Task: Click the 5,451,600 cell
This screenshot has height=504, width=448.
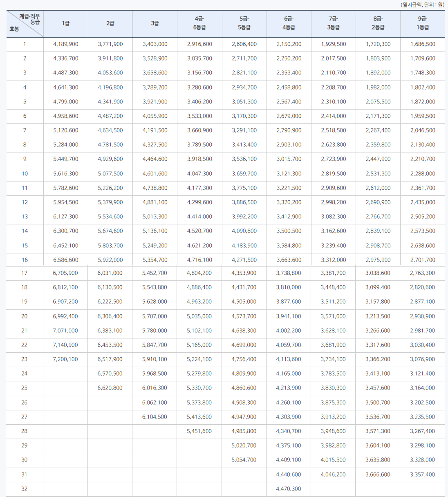Action: click(199, 431)
